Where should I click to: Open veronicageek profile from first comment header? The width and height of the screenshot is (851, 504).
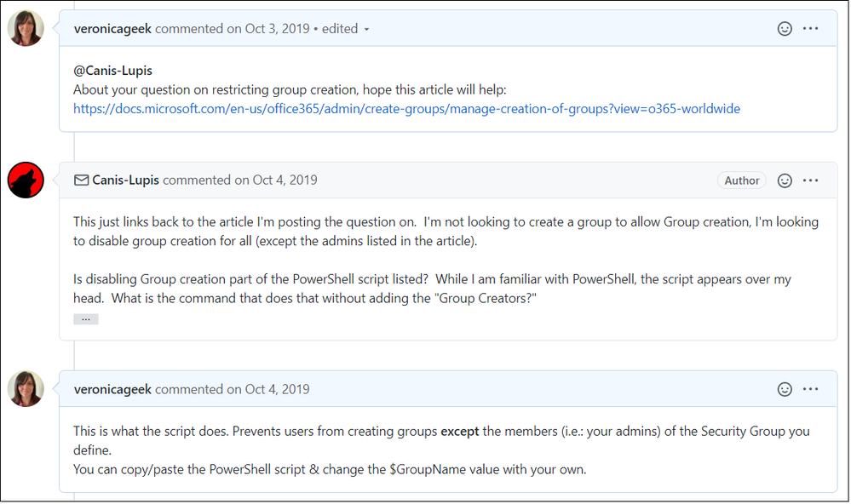[x=112, y=29]
